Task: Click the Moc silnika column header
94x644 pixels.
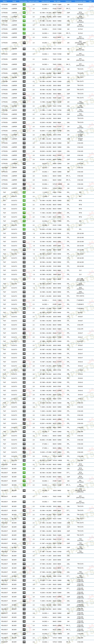Action: (57, 1)
